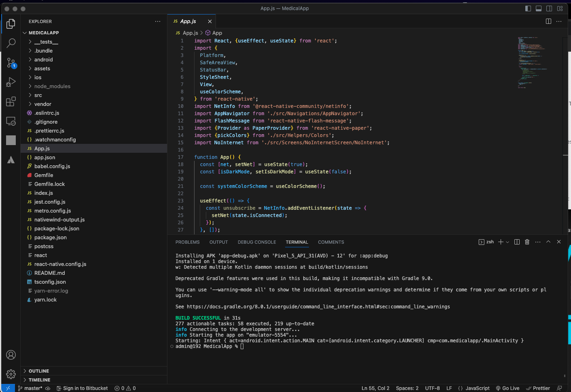Open the new terminal launch profile dropdown
Viewport: 571px width, 392px height.
tap(508, 242)
